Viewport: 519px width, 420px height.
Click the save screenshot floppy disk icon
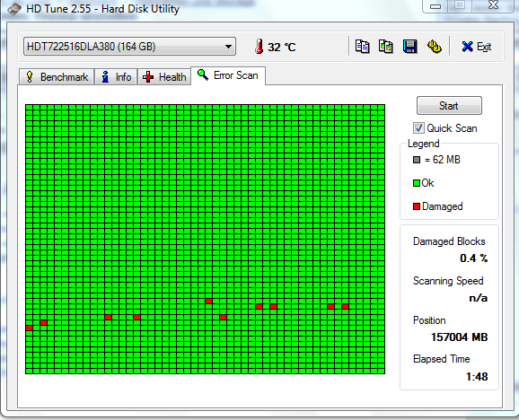(409, 47)
